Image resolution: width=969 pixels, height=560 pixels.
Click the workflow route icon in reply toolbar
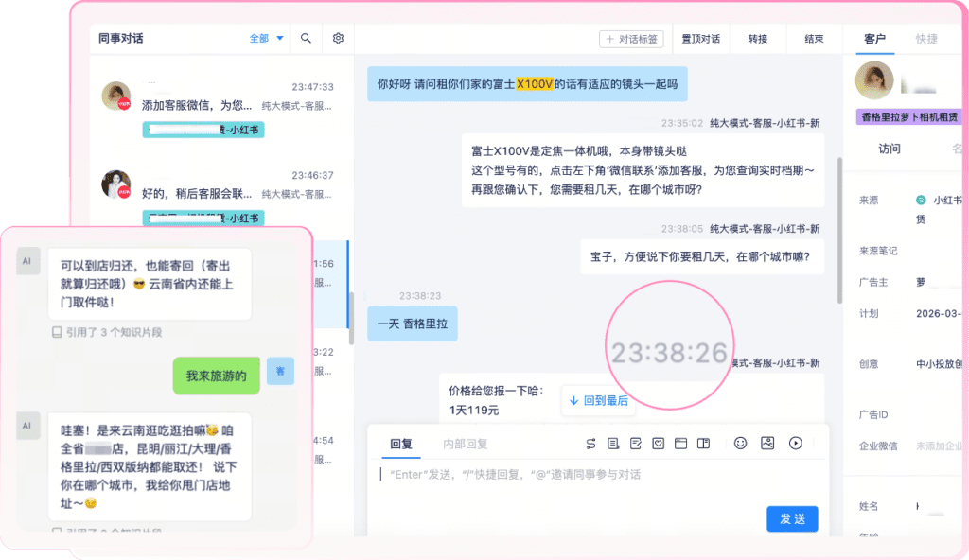click(x=590, y=443)
